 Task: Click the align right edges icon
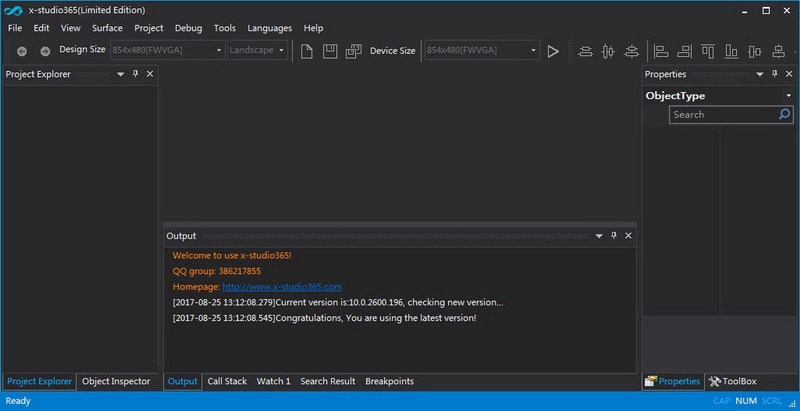coord(684,51)
